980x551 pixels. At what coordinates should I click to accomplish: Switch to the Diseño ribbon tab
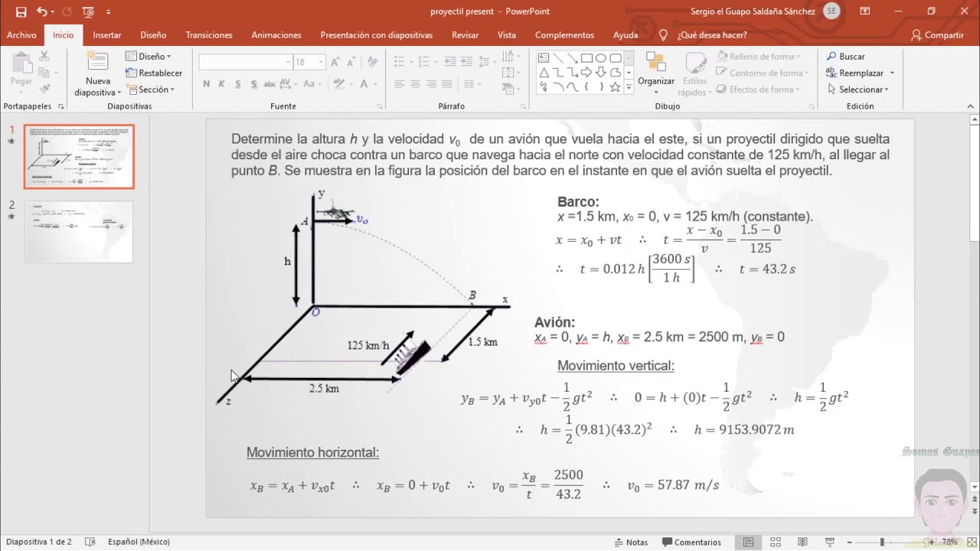tap(153, 35)
